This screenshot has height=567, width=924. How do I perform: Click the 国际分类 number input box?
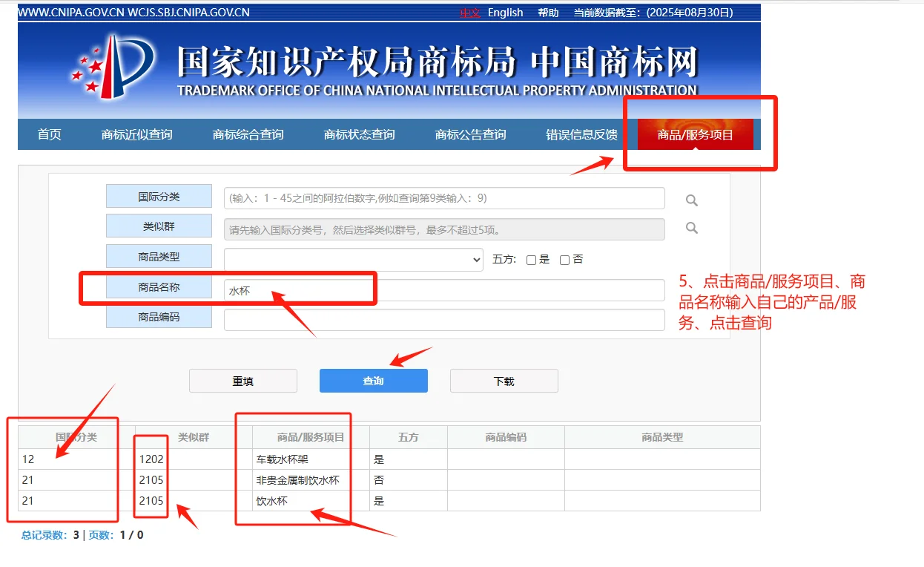tap(443, 198)
